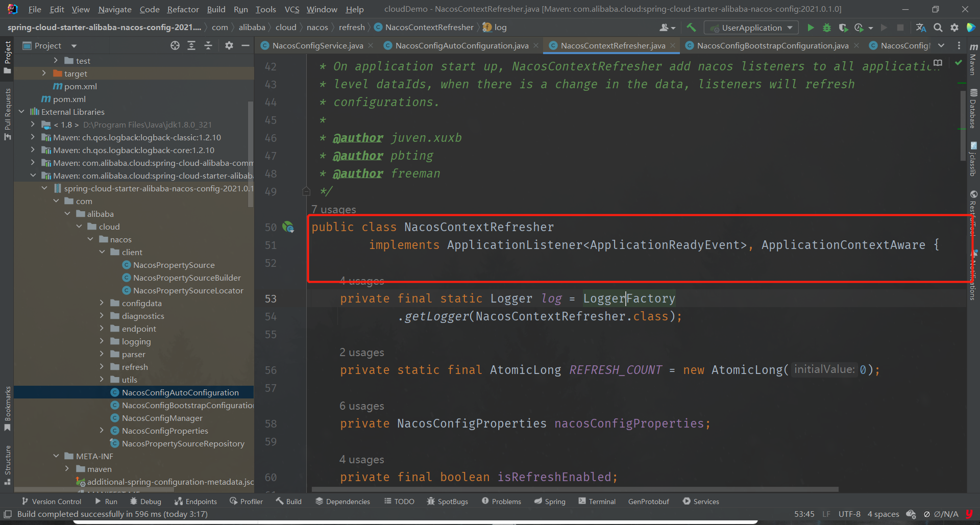The height and width of the screenshot is (525, 980).
Task: Expand the refresh package
Action: pos(102,367)
